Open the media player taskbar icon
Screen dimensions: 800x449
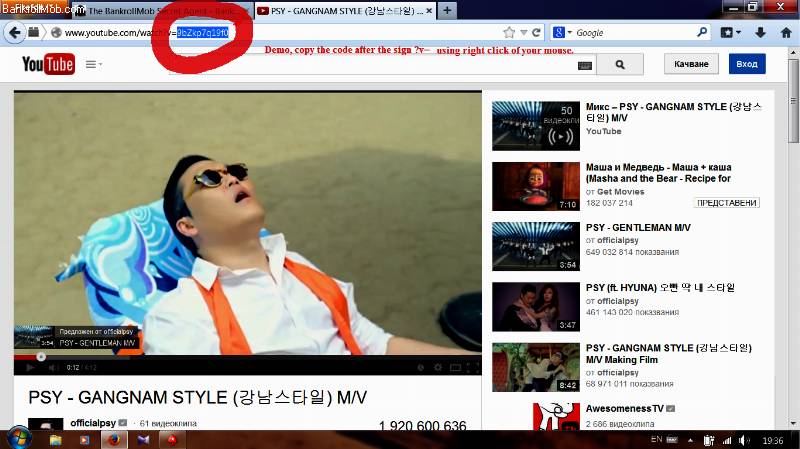point(84,440)
